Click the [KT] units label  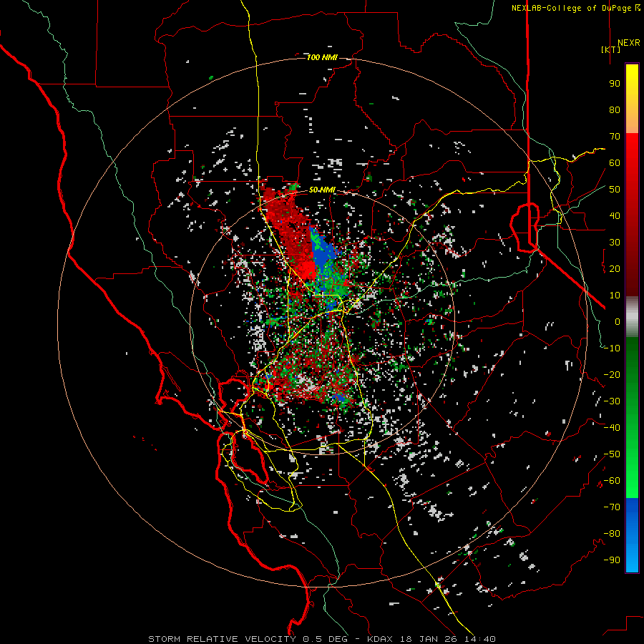(x=611, y=49)
